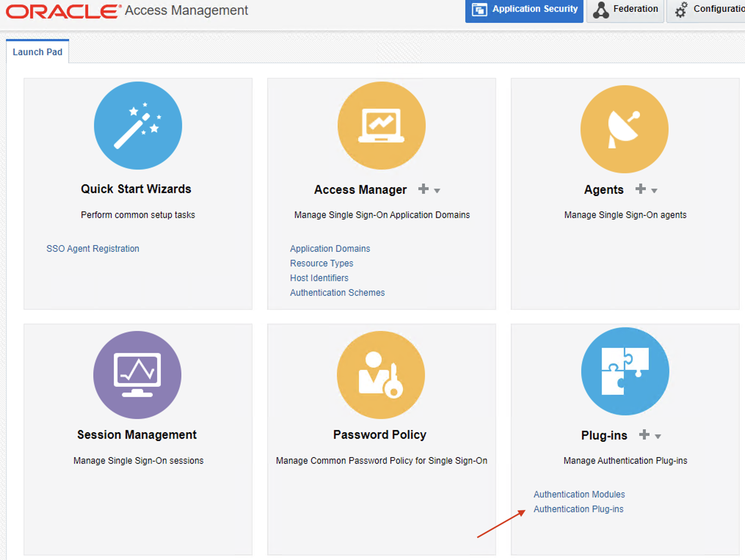Click the Agents satellite dish icon
The image size is (745, 560).
tap(624, 129)
